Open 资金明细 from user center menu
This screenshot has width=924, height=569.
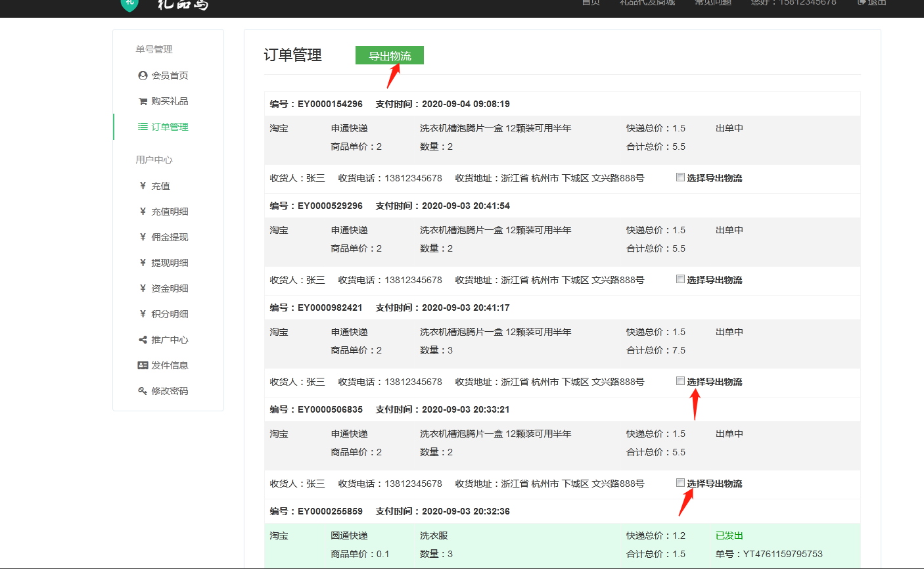[170, 288]
